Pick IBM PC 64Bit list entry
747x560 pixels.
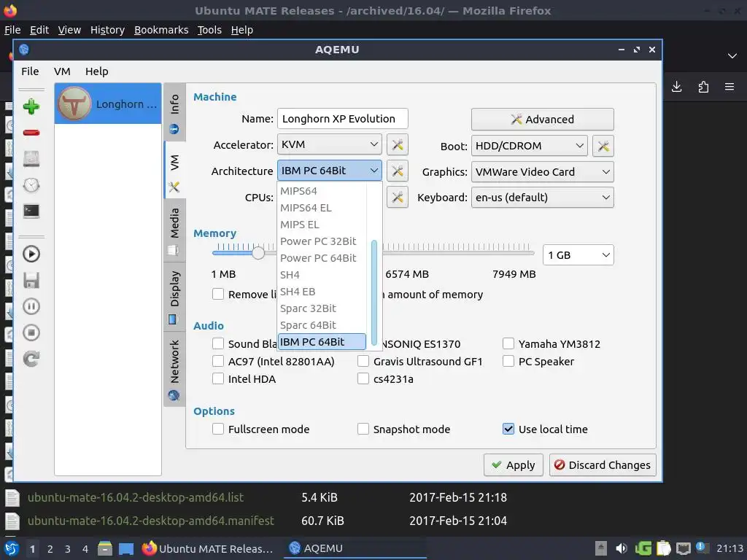[x=322, y=342]
